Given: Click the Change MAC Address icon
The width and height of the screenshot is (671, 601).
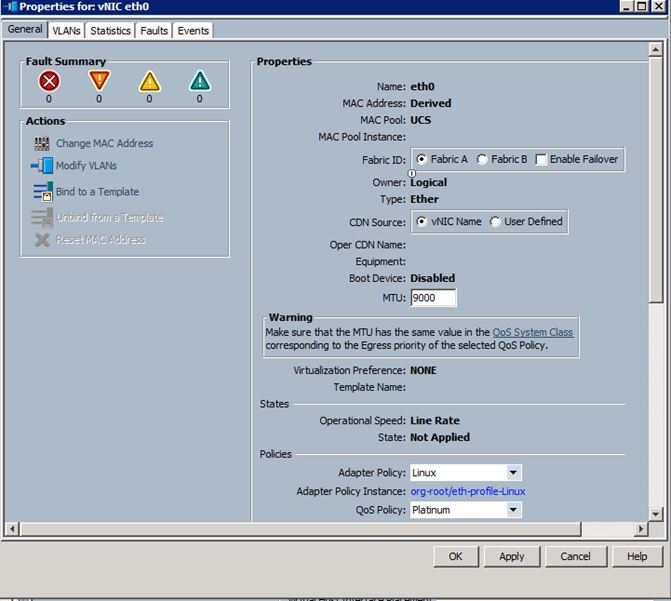Looking at the screenshot, I should click(x=42, y=143).
